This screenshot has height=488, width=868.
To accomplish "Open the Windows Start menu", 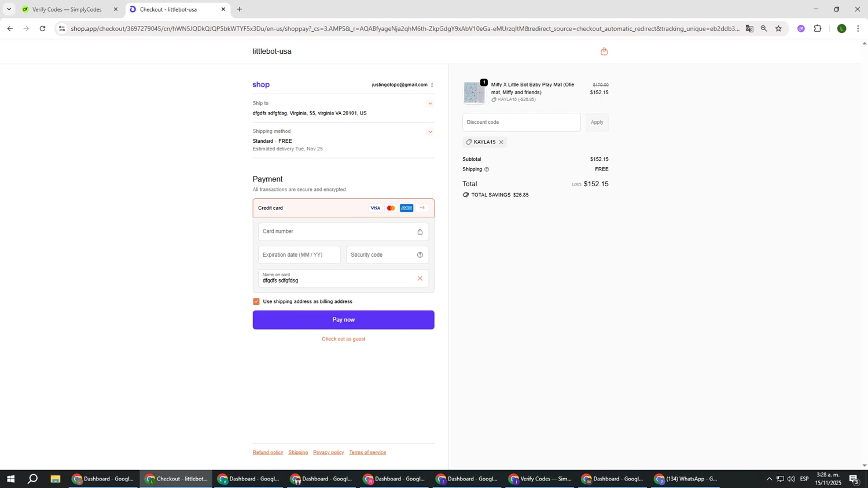I will pyautogui.click(x=10, y=479).
